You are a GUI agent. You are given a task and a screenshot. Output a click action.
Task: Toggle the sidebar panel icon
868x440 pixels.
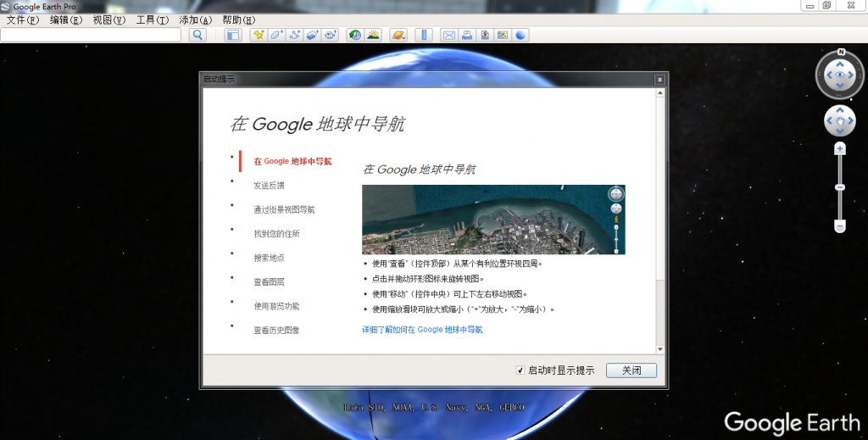pos(232,35)
